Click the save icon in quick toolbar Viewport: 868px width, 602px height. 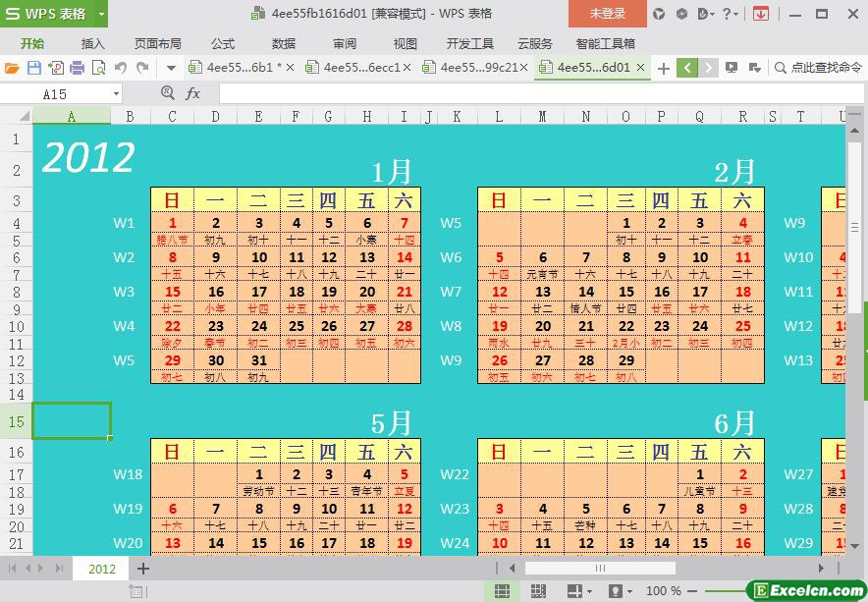point(33,68)
